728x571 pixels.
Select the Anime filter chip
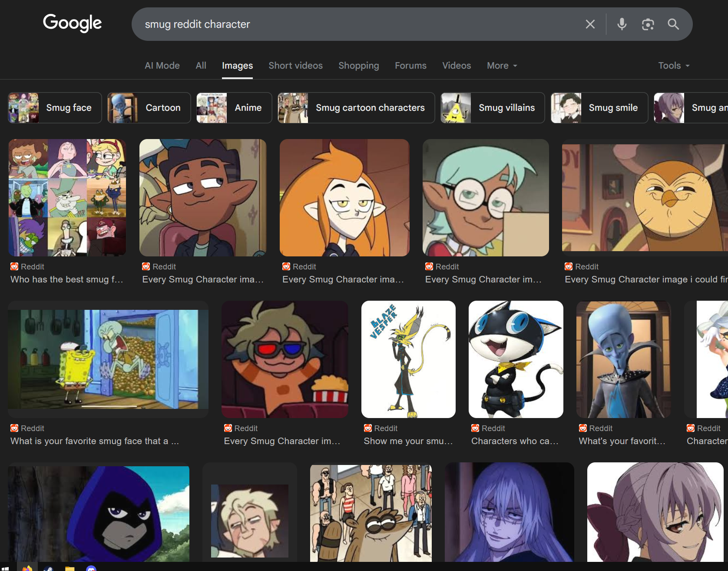point(234,108)
